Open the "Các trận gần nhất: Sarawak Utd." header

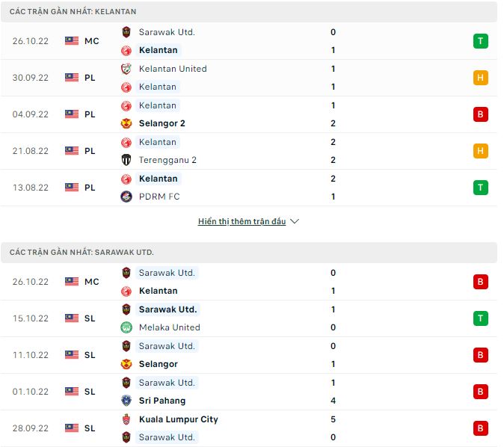point(82,253)
